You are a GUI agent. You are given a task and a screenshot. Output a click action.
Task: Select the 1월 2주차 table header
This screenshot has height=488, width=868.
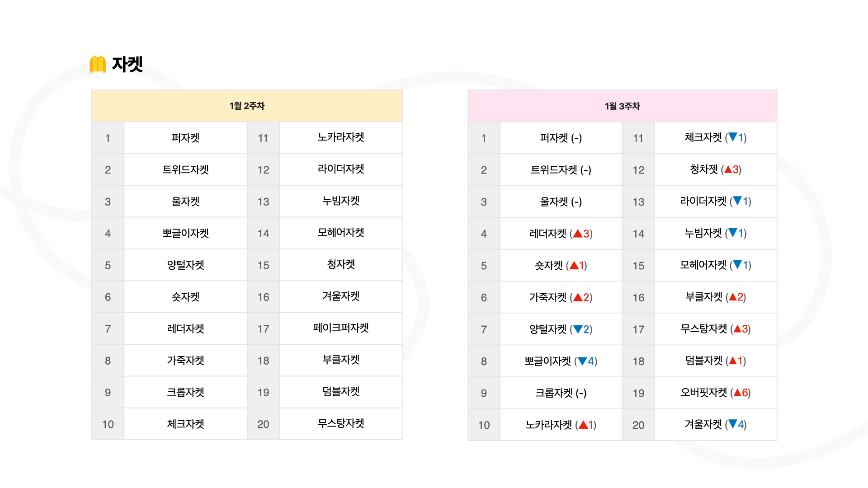[x=247, y=106]
